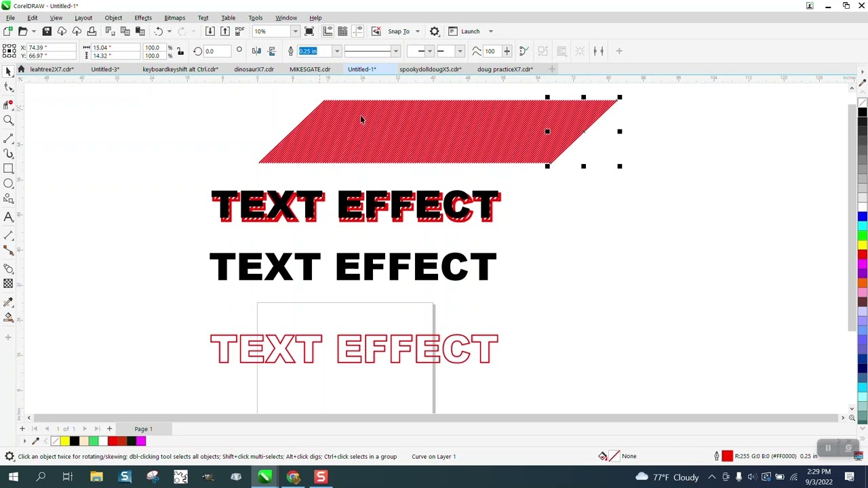Viewport: 868px width, 488px height.
Task: Select the Rectangle tool
Action: 8,168
